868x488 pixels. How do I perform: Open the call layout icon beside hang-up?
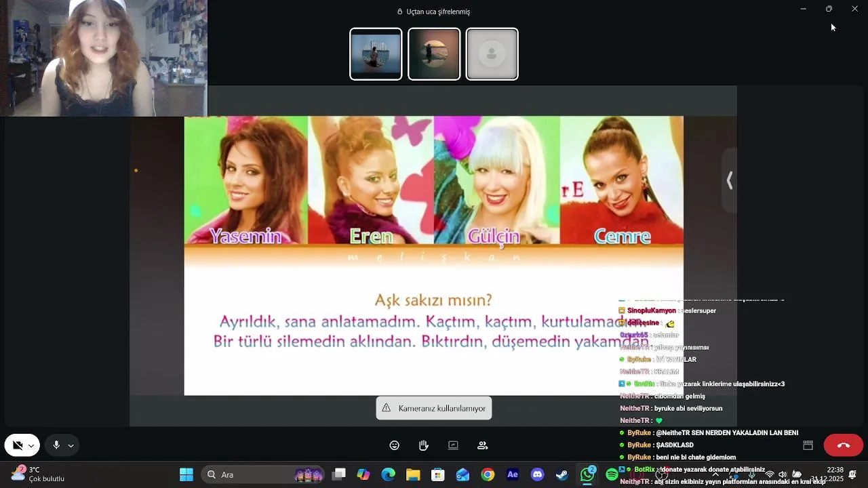pyautogui.click(x=808, y=445)
